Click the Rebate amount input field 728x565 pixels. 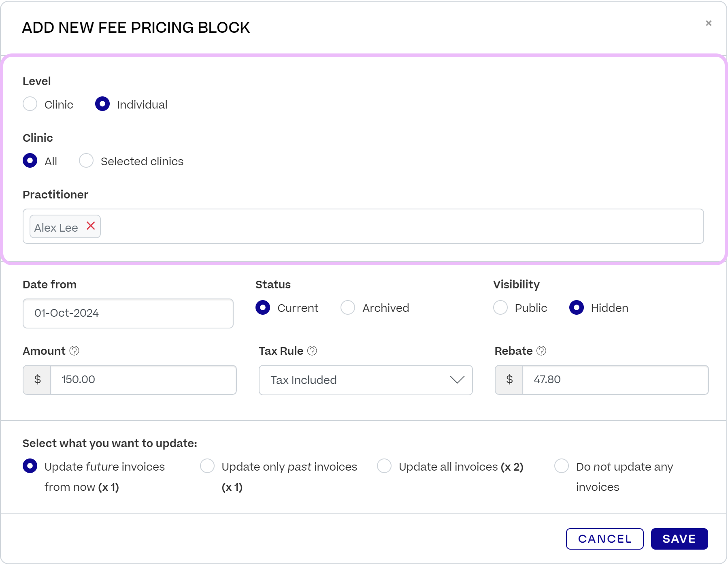(x=615, y=380)
